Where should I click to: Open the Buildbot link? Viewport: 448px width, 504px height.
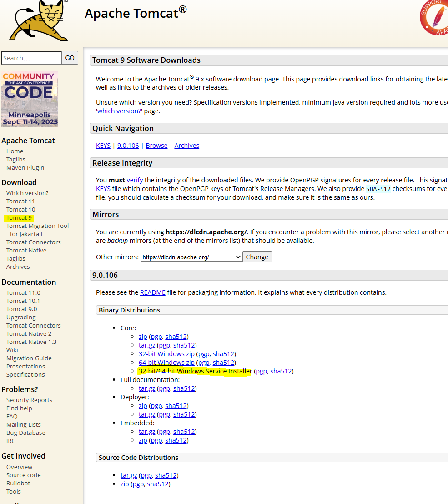pyautogui.click(x=18, y=483)
